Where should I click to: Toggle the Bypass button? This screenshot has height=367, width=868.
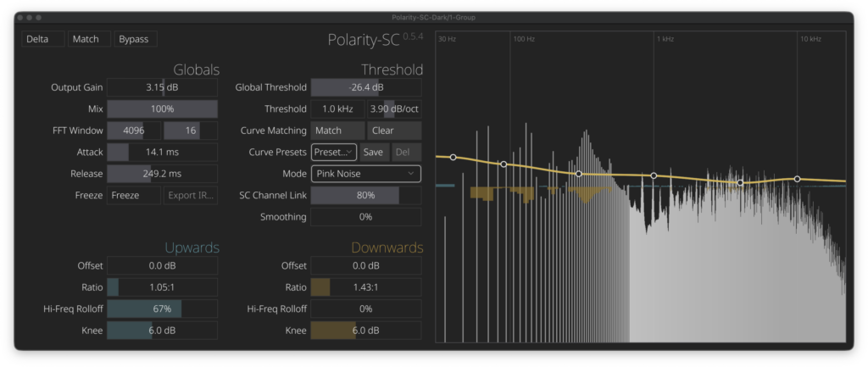(136, 39)
